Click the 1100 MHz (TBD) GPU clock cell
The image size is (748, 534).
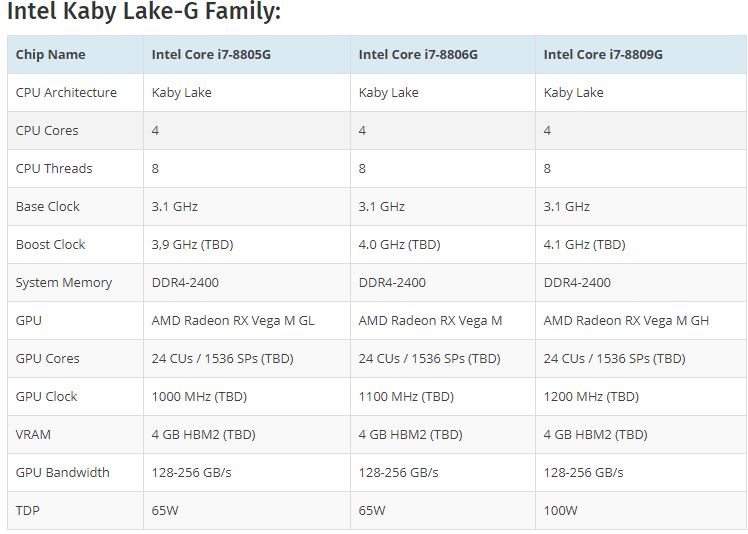(x=406, y=397)
